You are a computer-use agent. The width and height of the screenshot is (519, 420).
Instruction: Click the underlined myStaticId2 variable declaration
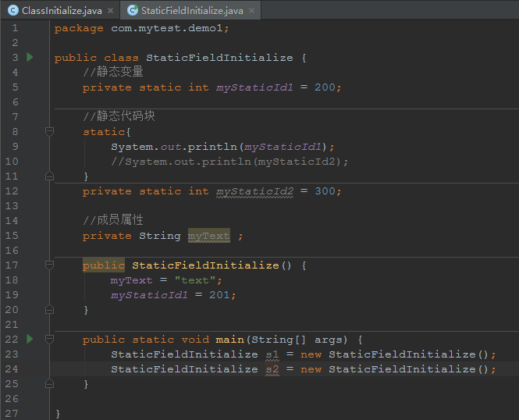pyautogui.click(x=254, y=191)
